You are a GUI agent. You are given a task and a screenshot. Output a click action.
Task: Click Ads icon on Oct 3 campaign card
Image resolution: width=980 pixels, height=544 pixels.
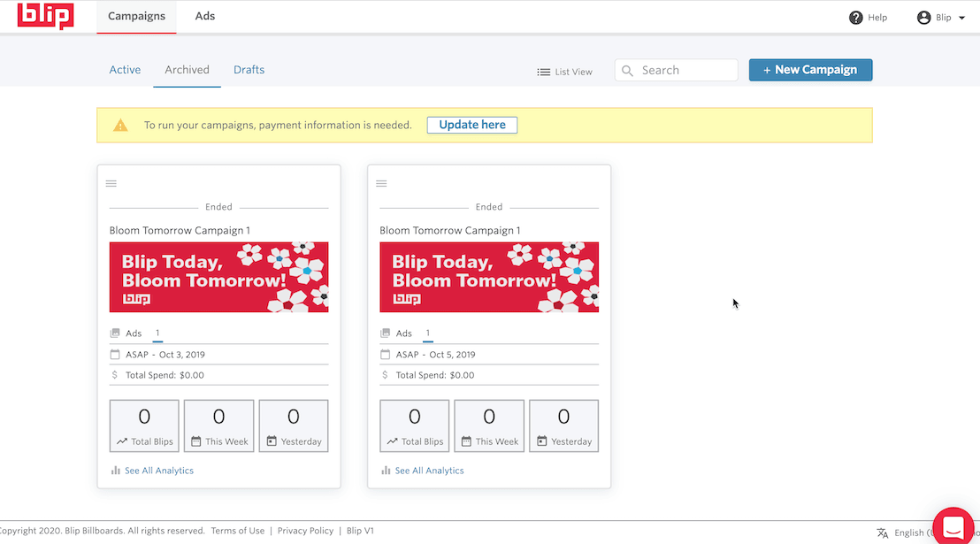coord(115,333)
